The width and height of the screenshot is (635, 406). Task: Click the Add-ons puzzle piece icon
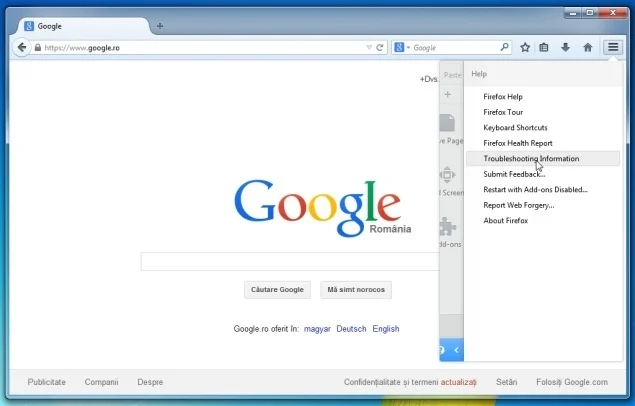[448, 227]
